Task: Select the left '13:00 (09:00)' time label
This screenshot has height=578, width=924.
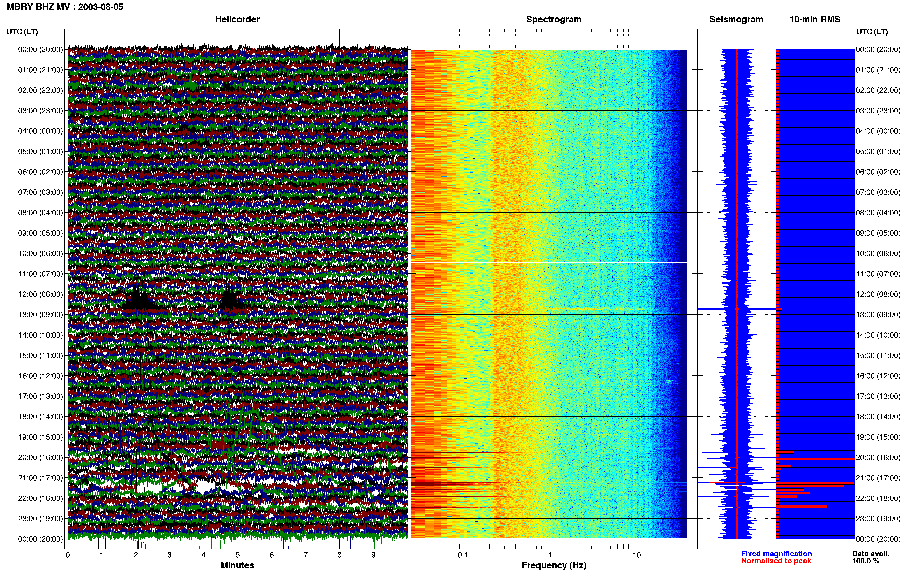Action: [x=41, y=315]
